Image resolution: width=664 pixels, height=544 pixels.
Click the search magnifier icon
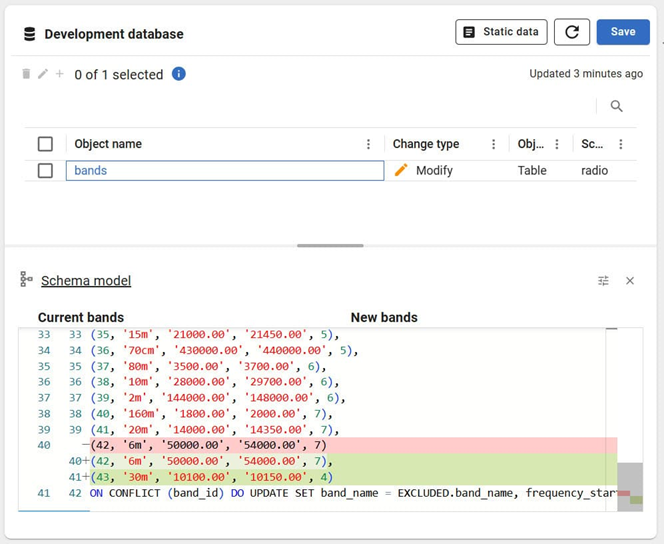pyautogui.click(x=616, y=106)
